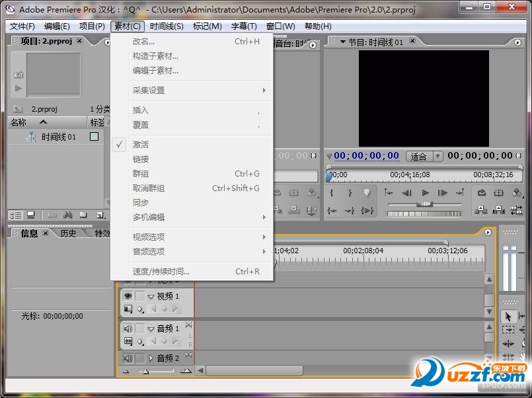Open Program monitor 节目 sequence dropdown arrow

click(343, 42)
